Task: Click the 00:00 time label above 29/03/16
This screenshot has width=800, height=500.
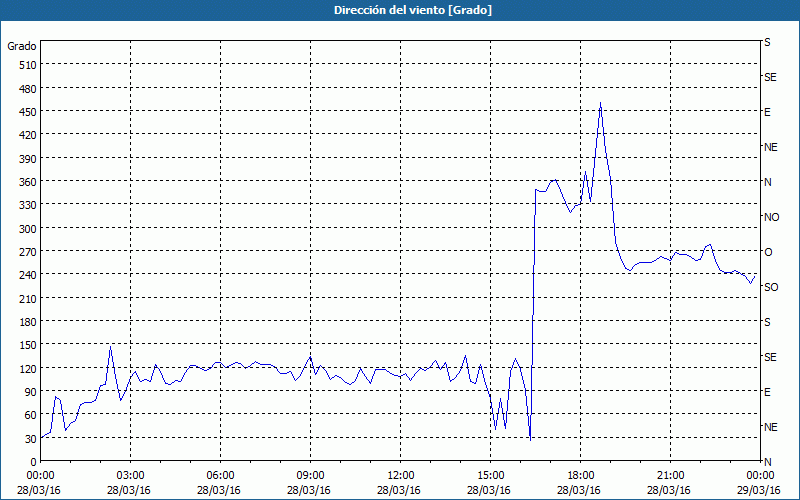Action: coord(759,476)
